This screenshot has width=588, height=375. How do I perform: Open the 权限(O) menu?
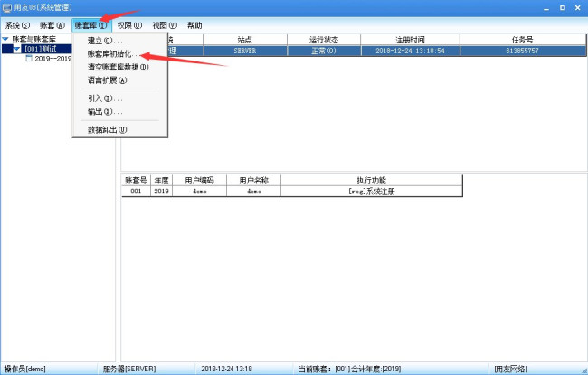coord(129,25)
